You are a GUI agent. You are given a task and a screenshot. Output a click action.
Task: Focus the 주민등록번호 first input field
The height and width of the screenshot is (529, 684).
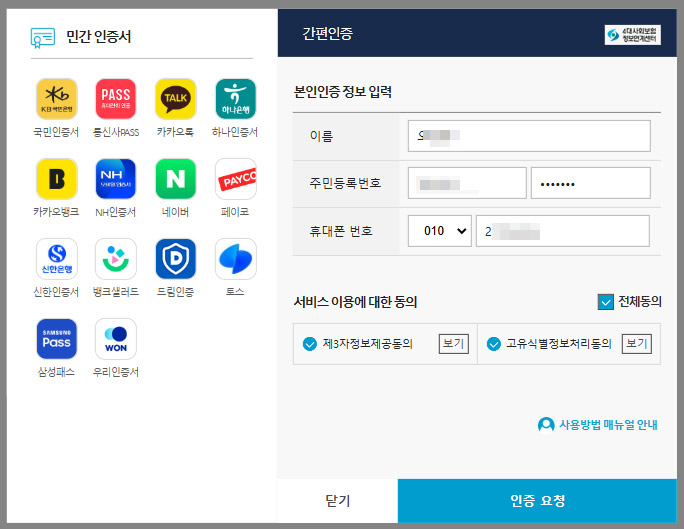pos(467,183)
